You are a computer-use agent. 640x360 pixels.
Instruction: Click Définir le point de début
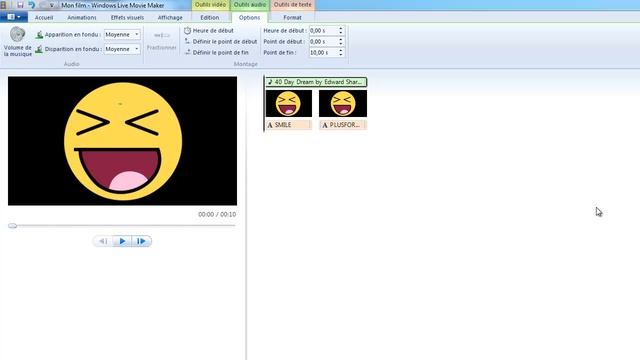click(221, 42)
